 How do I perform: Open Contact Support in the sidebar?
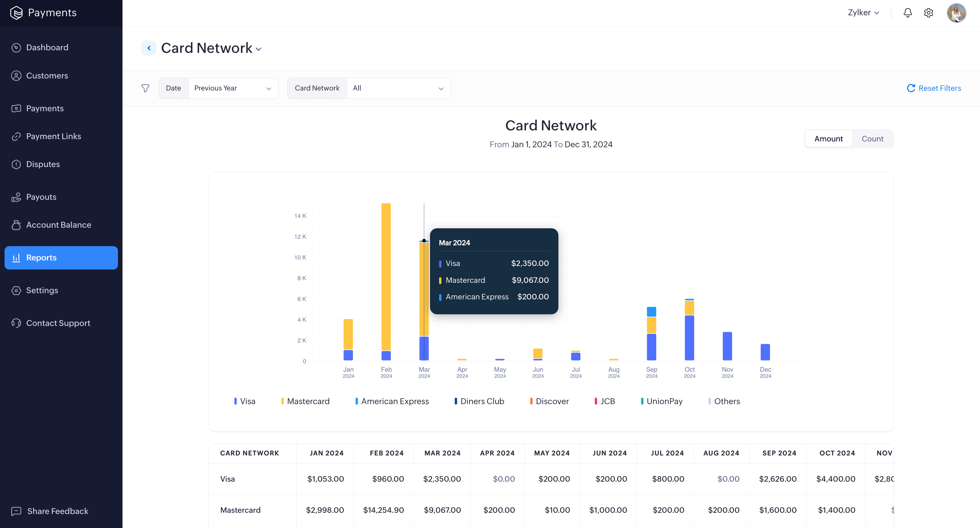coord(58,323)
